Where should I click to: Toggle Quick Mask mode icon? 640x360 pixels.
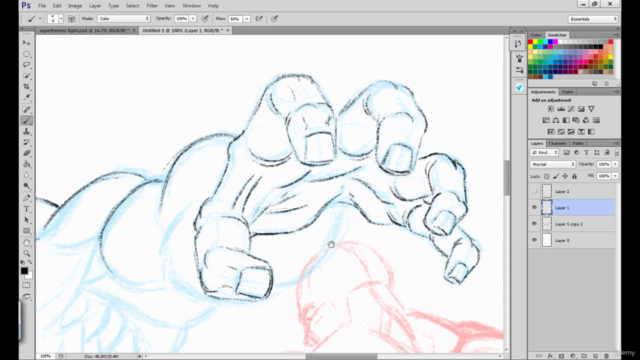tap(27, 285)
